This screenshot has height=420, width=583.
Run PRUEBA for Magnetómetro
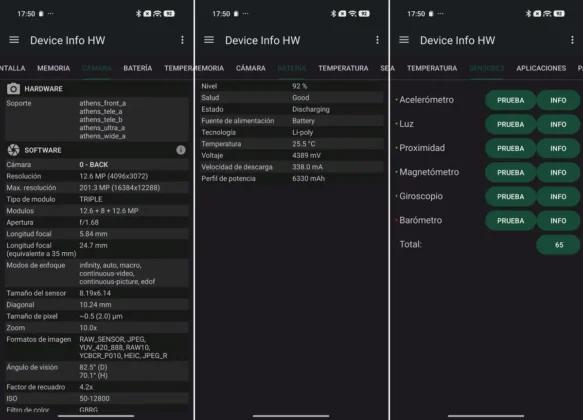point(510,172)
